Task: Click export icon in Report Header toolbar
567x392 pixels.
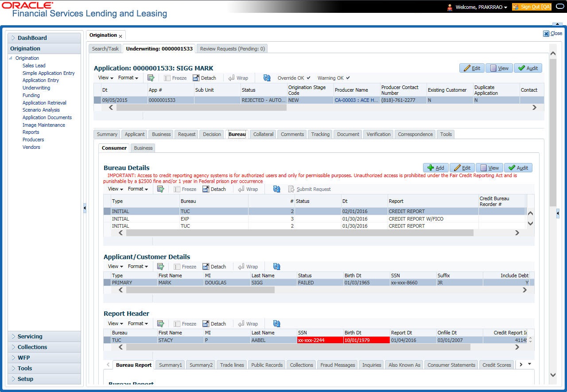Action: [x=160, y=324]
